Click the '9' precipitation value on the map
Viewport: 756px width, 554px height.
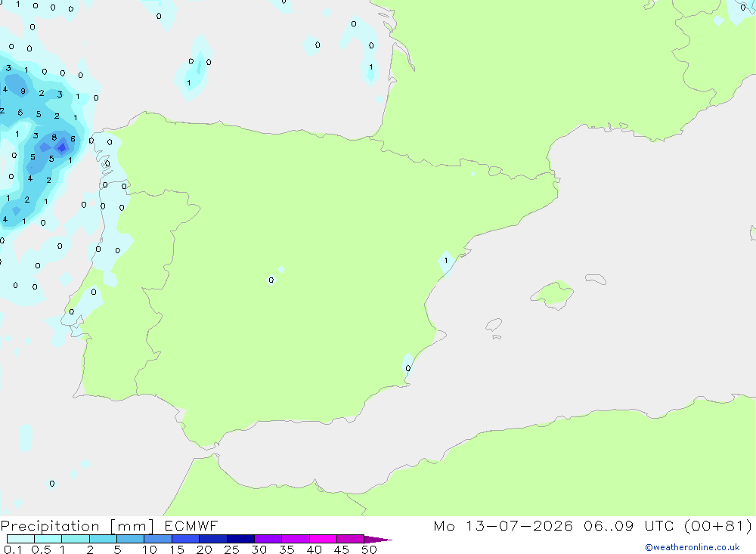pos(23,91)
